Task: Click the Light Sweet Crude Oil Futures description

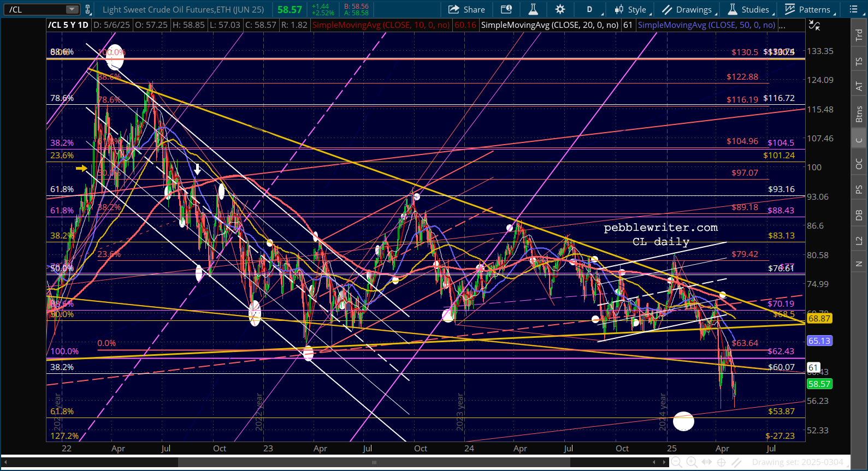Action: (183, 9)
